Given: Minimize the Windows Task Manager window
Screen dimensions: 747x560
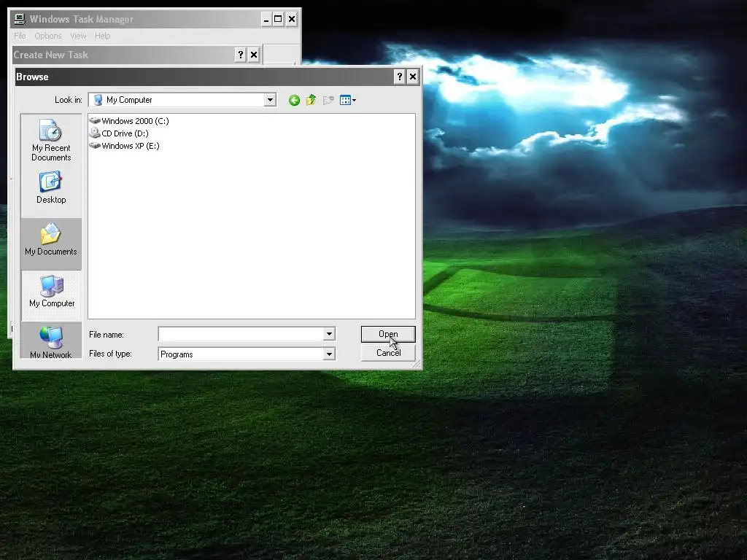Looking at the screenshot, I should 266,20.
